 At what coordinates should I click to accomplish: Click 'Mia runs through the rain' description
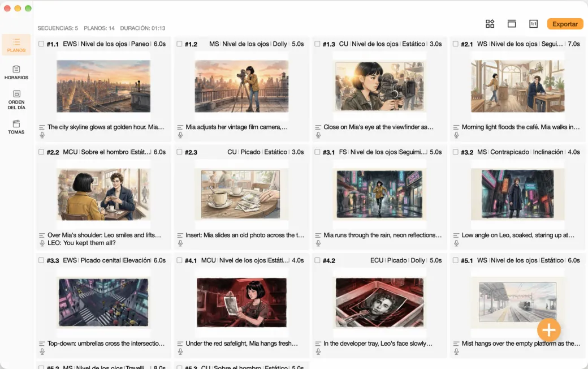click(383, 235)
